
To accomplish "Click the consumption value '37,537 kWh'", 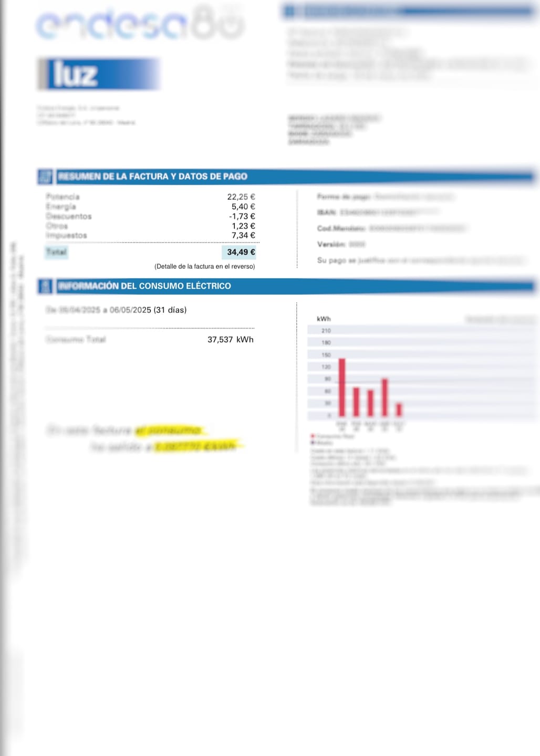I will [x=231, y=340].
